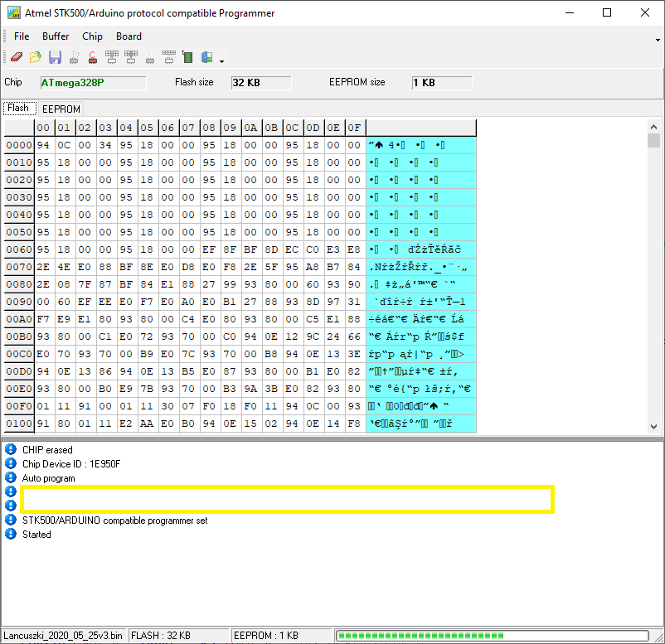Select row address 0100

[x=19, y=424]
